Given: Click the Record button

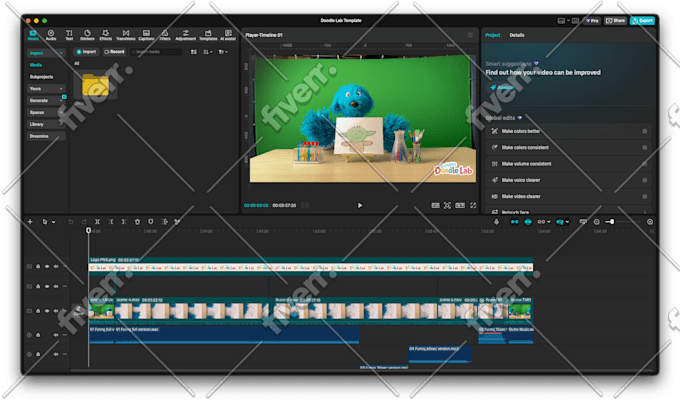Looking at the screenshot, I should click(114, 52).
